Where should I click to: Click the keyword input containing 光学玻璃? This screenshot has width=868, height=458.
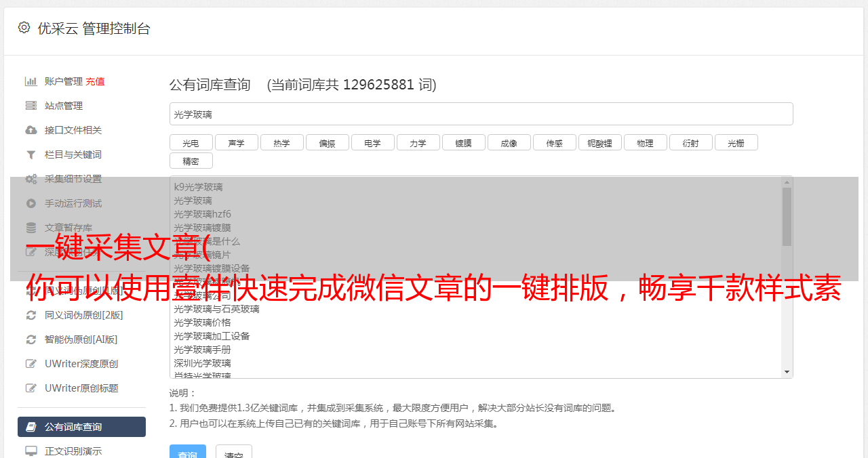[481, 114]
